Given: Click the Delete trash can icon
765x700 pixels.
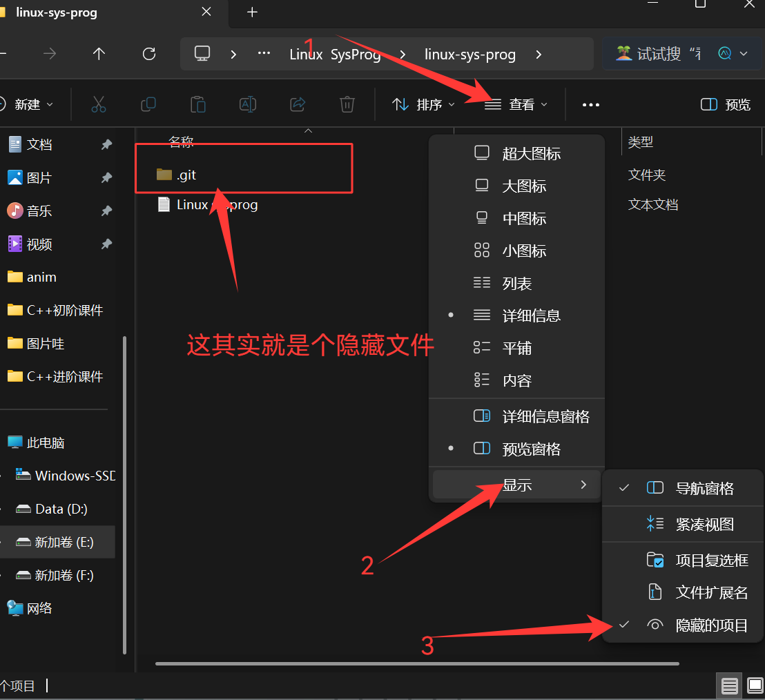Looking at the screenshot, I should pos(347,104).
